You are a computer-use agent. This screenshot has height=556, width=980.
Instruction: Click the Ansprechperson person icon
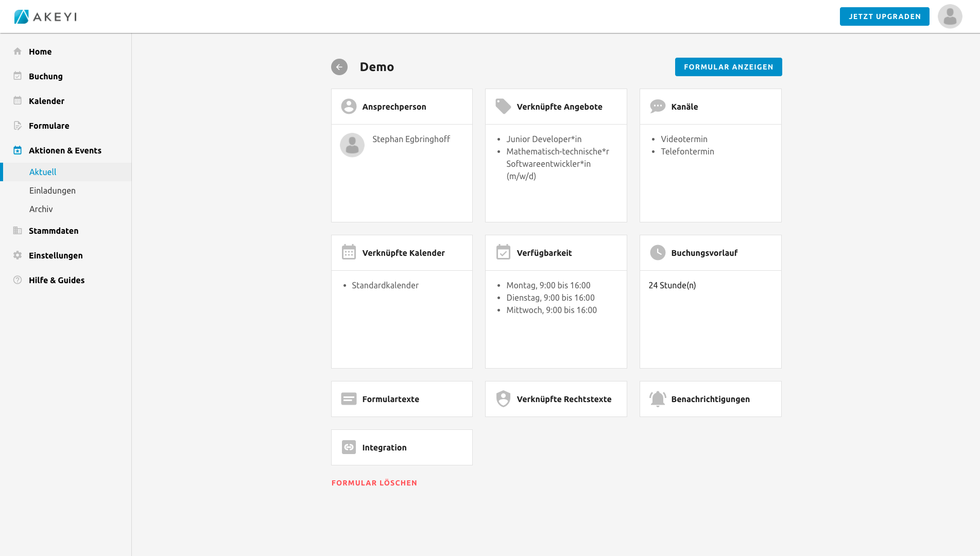point(349,107)
